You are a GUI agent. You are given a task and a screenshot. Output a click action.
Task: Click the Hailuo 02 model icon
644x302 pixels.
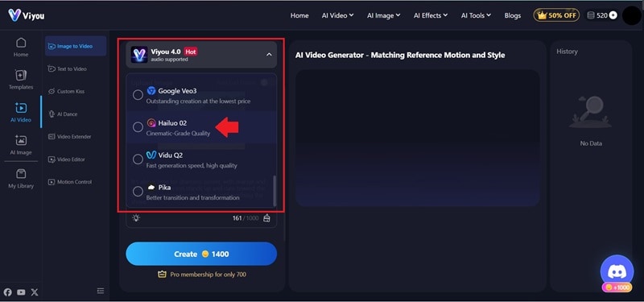click(151, 123)
